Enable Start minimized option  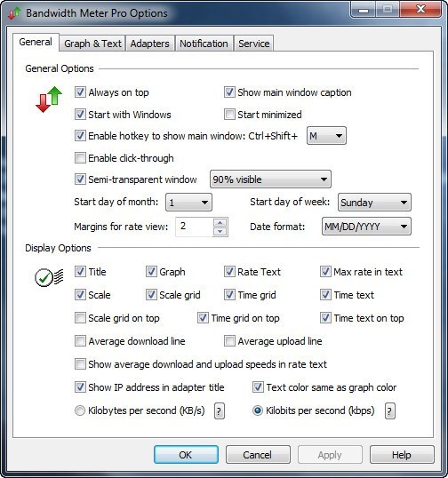tap(229, 115)
